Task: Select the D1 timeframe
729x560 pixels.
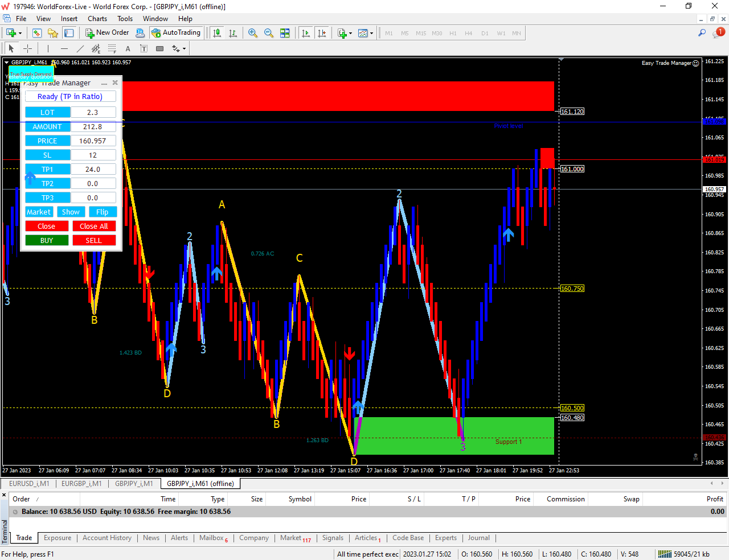Action: [x=485, y=33]
